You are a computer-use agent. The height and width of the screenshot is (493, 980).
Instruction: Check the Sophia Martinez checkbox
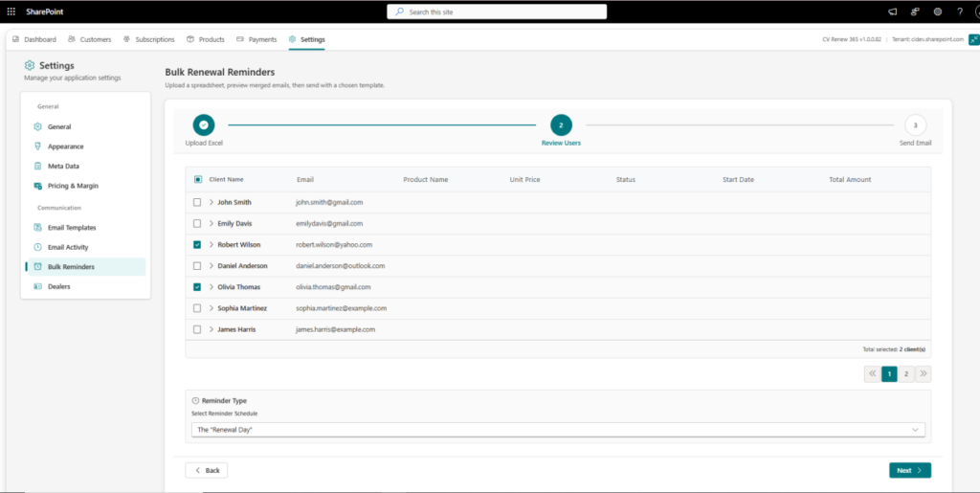197,308
